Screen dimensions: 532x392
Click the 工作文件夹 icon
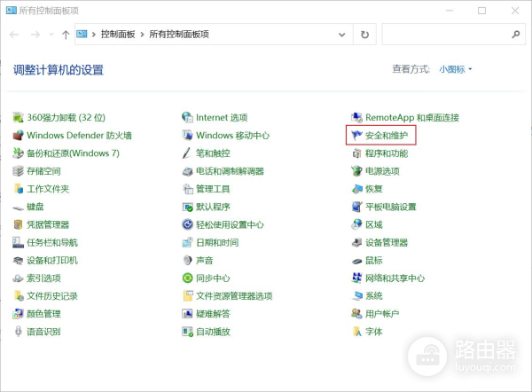coord(18,189)
